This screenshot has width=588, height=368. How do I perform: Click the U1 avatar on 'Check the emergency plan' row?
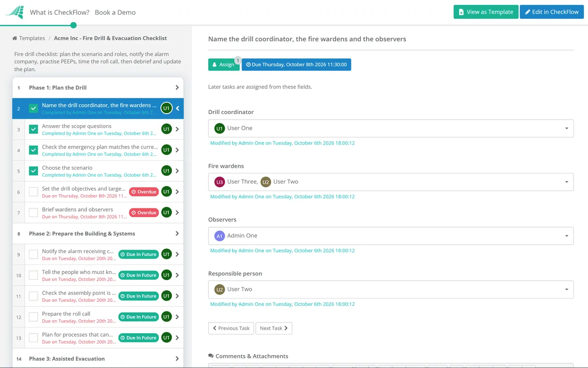click(x=166, y=150)
